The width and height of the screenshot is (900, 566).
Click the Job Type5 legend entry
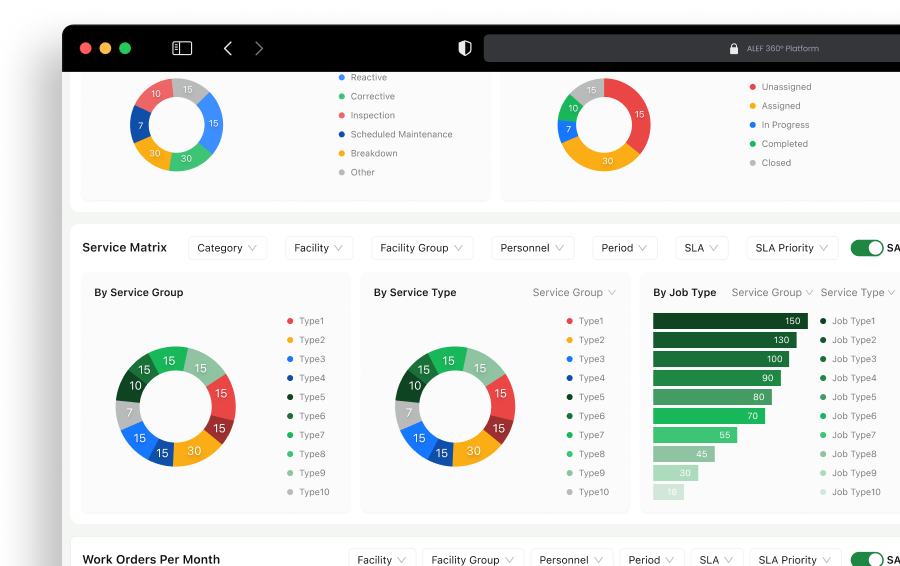(848, 397)
